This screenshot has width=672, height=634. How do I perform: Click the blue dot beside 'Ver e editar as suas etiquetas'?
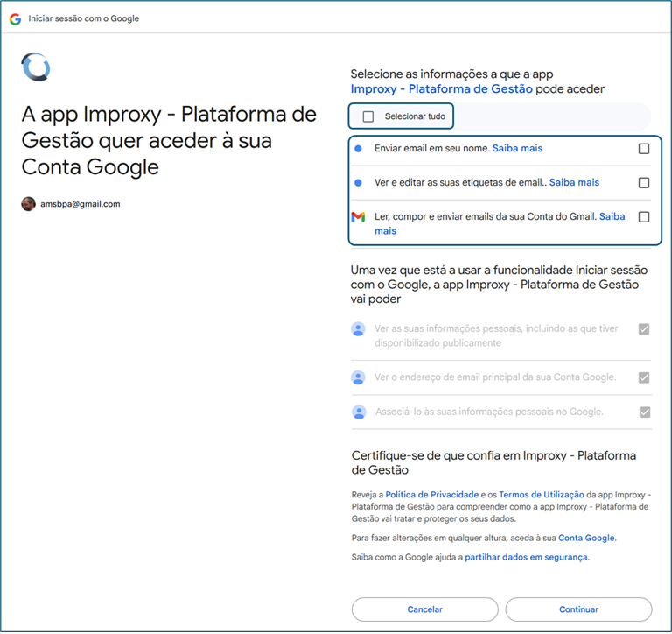pyautogui.click(x=358, y=183)
